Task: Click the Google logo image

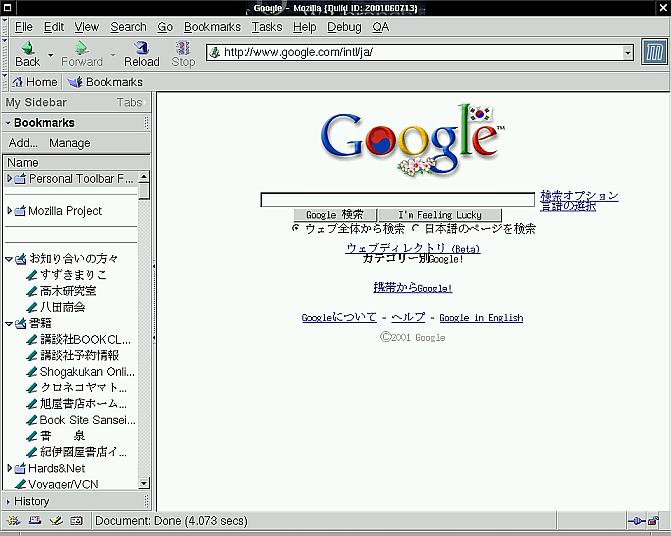Action: [x=413, y=139]
